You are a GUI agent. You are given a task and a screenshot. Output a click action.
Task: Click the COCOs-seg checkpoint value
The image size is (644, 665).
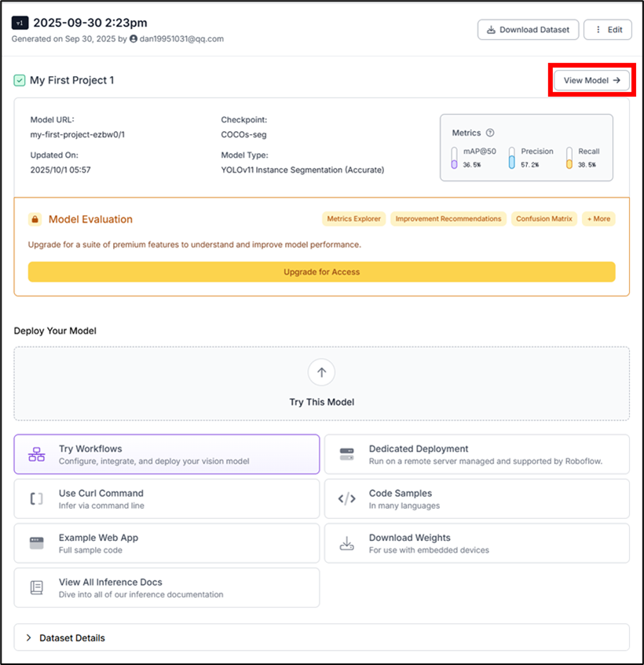pos(243,134)
